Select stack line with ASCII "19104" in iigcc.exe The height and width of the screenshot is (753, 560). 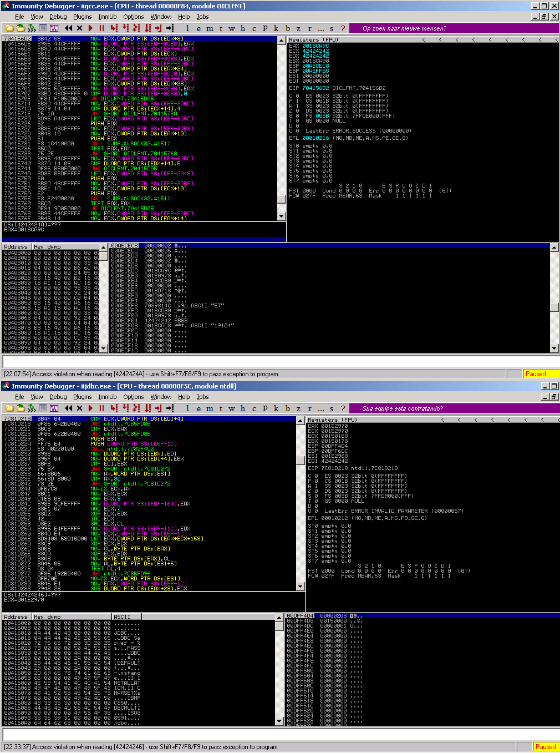[172, 326]
